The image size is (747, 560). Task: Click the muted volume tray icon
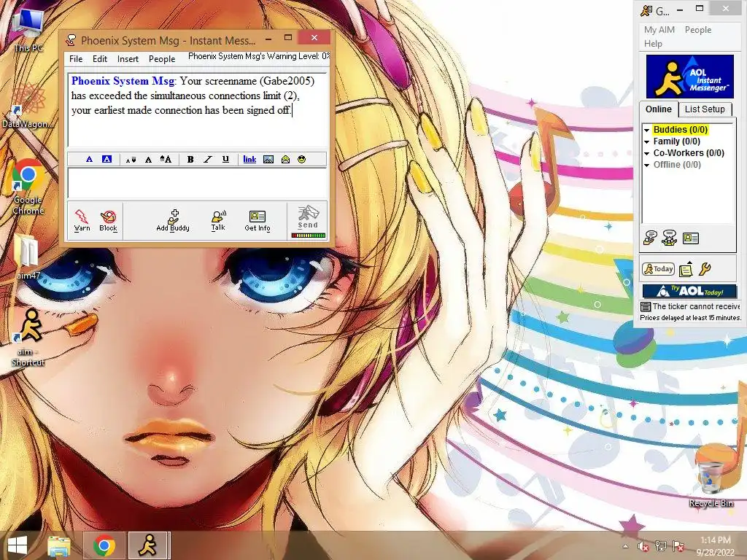coord(643,546)
